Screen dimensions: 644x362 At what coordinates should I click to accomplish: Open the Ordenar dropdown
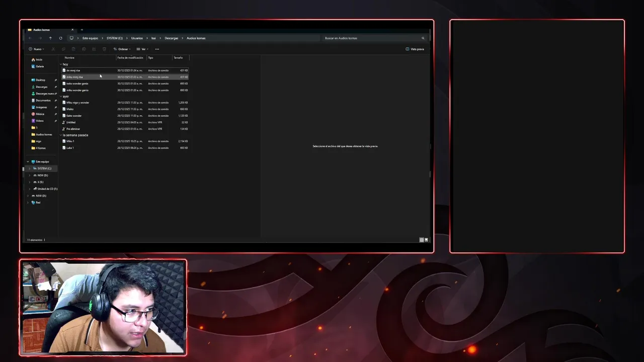pos(122,49)
